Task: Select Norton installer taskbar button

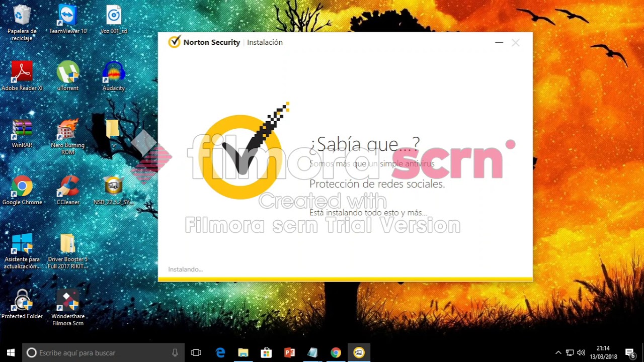Action: pos(359,352)
